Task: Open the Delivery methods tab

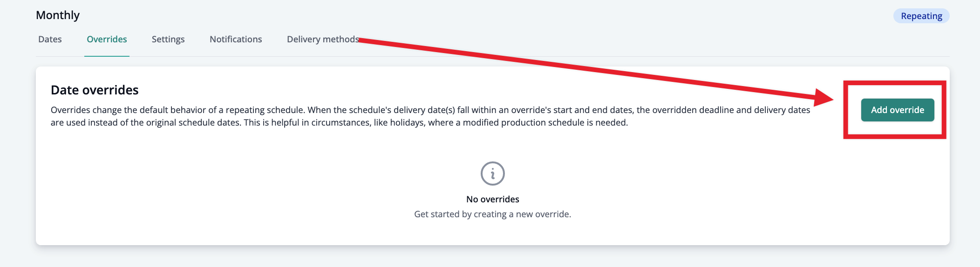Action: click(323, 39)
